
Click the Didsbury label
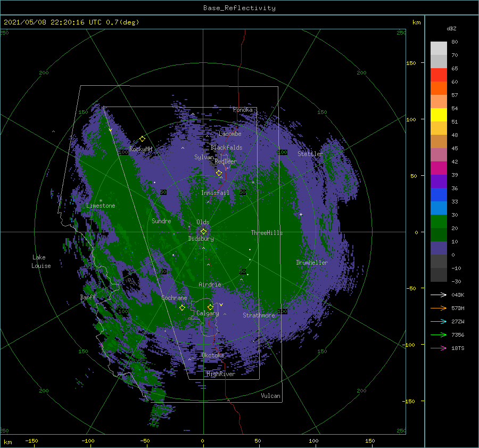click(x=201, y=239)
